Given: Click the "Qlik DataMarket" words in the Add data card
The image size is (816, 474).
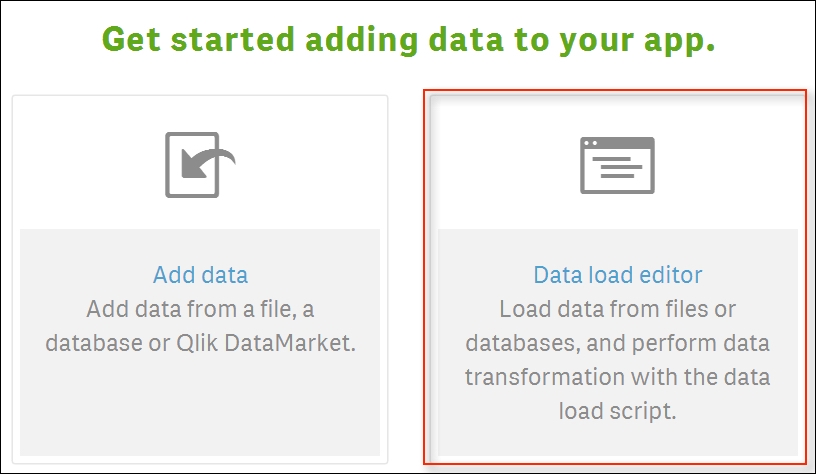Looking at the screenshot, I should (265, 343).
